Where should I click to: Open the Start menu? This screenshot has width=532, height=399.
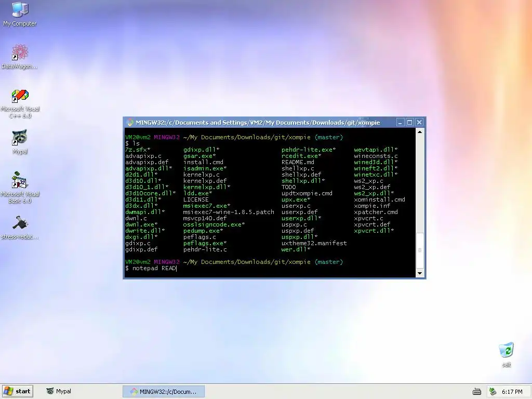click(x=18, y=391)
